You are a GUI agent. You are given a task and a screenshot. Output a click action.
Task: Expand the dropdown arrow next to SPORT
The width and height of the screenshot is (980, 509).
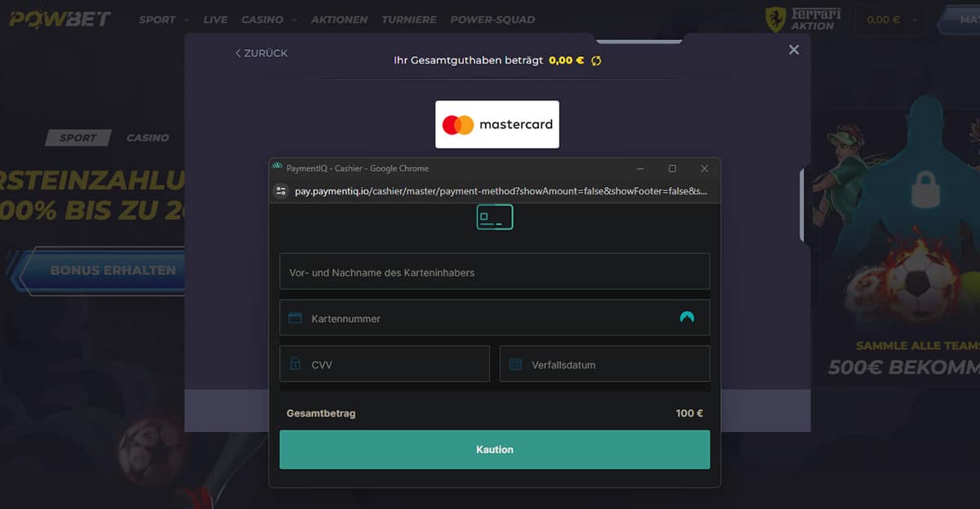tap(186, 20)
